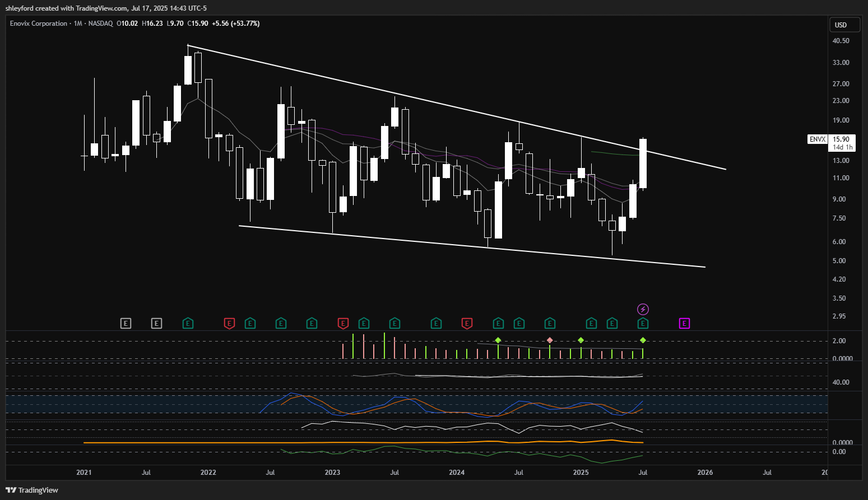Open green earnings marker above Jul 2025
Screen dimensions: 868x500
point(643,323)
